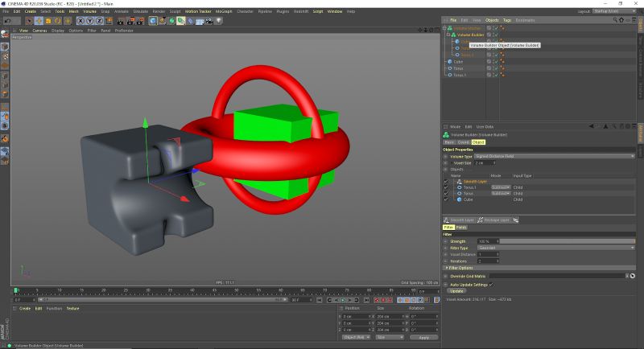Screen dimensions: 644x349
Task: Open the Cube primitive tool
Action: pyautogui.click(x=153, y=21)
